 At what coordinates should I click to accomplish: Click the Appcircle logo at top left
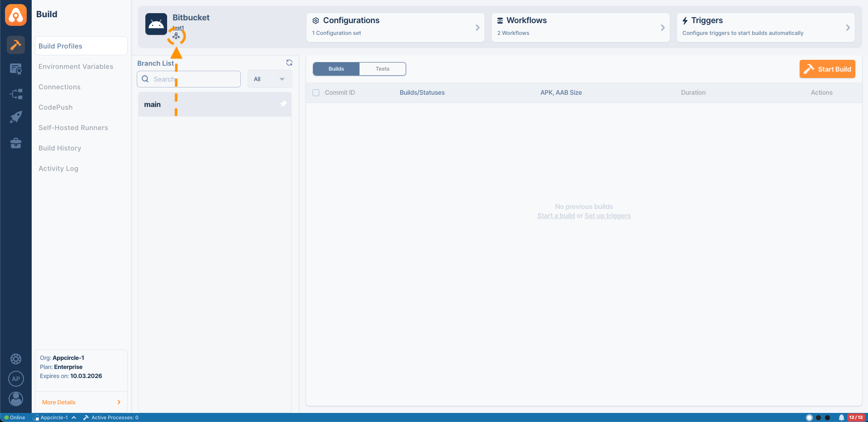pyautogui.click(x=16, y=15)
